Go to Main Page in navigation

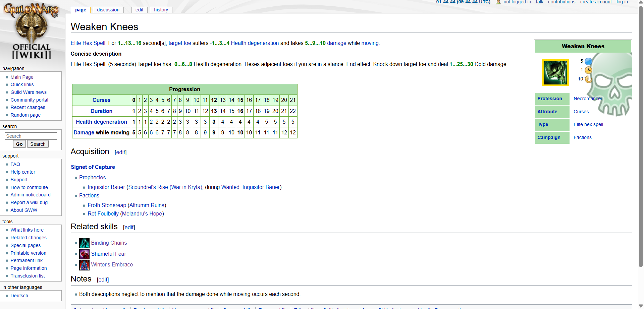22,77
